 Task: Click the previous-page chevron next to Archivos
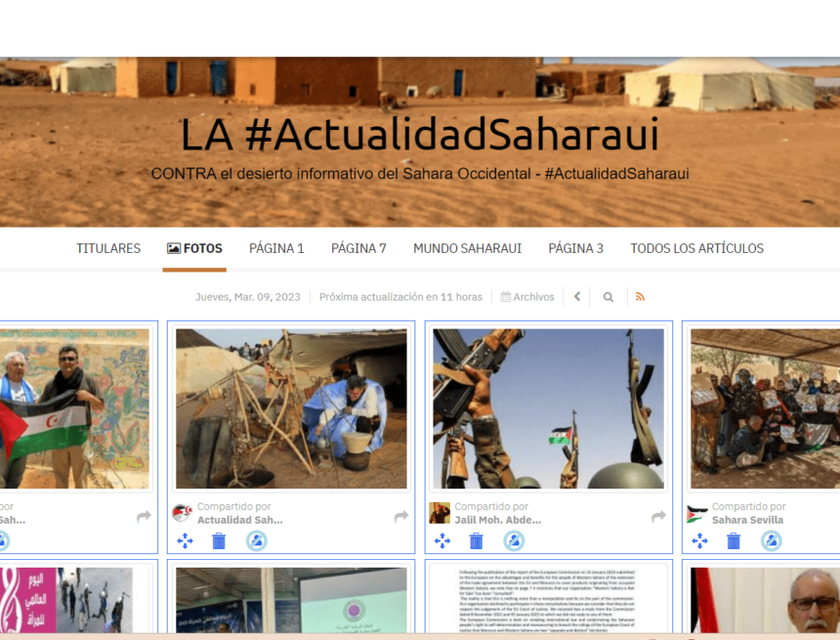coord(576,296)
